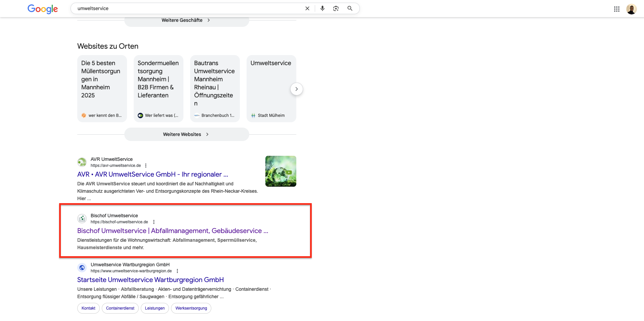Click the Wer liefert was source label
644x321 pixels.
point(162,116)
